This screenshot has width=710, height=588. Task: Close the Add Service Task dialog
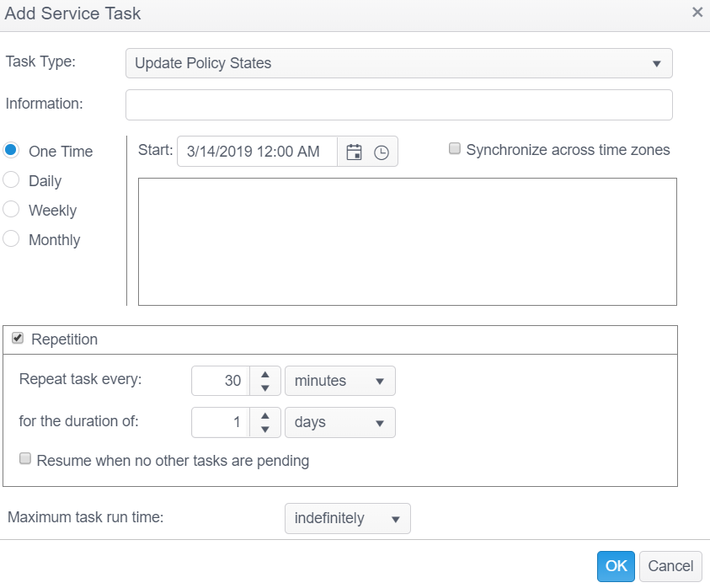pos(697,13)
